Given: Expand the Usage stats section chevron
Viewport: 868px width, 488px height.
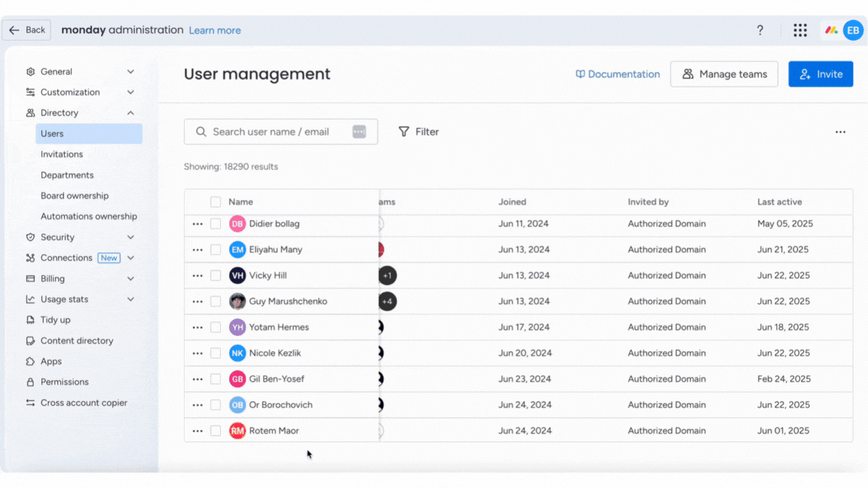Looking at the screenshot, I should (130, 299).
